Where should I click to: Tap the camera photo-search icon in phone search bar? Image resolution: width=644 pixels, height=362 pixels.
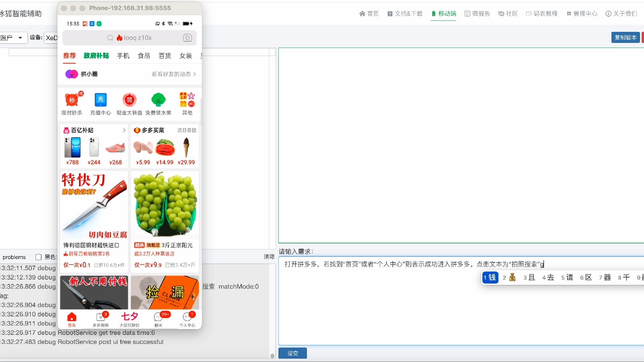tap(187, 38)
